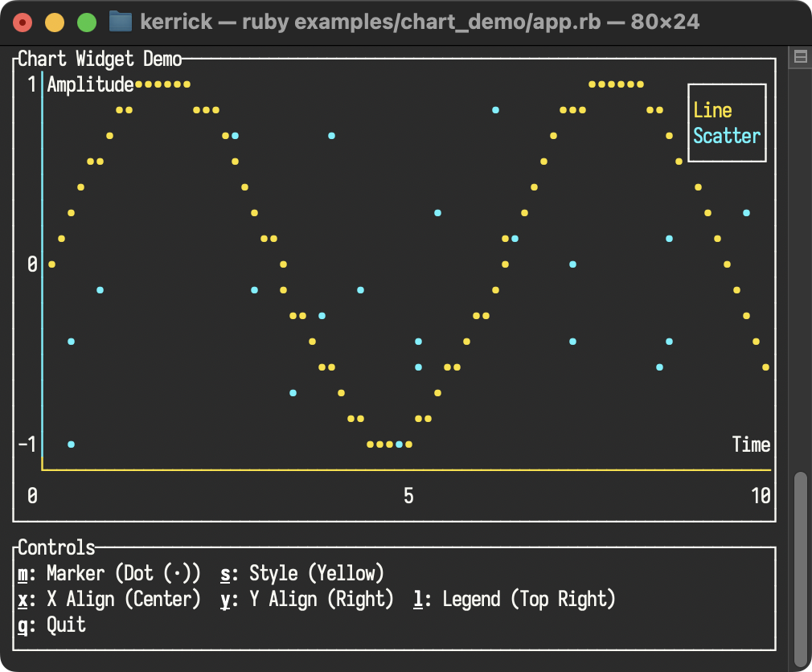
Task: Click the 'Chart Widget Demo' title
Action: tap(100, 59)
